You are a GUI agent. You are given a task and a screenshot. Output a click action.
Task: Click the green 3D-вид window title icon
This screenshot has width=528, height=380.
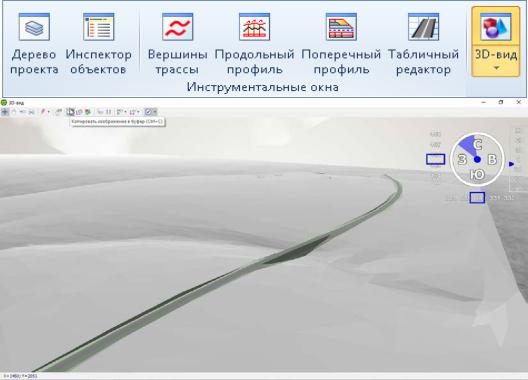(x=4, y=102)
